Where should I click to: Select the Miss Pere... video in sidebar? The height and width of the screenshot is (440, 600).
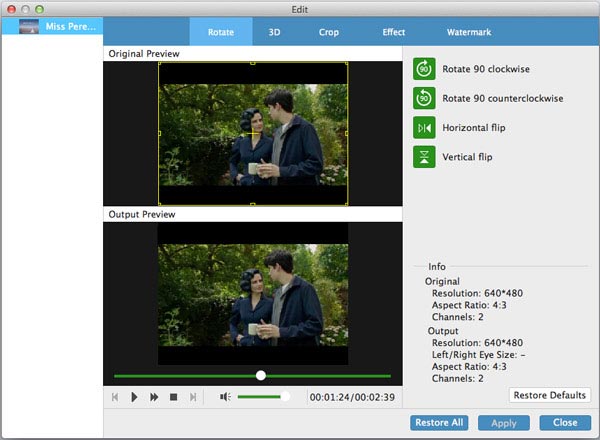click(52, 26)
